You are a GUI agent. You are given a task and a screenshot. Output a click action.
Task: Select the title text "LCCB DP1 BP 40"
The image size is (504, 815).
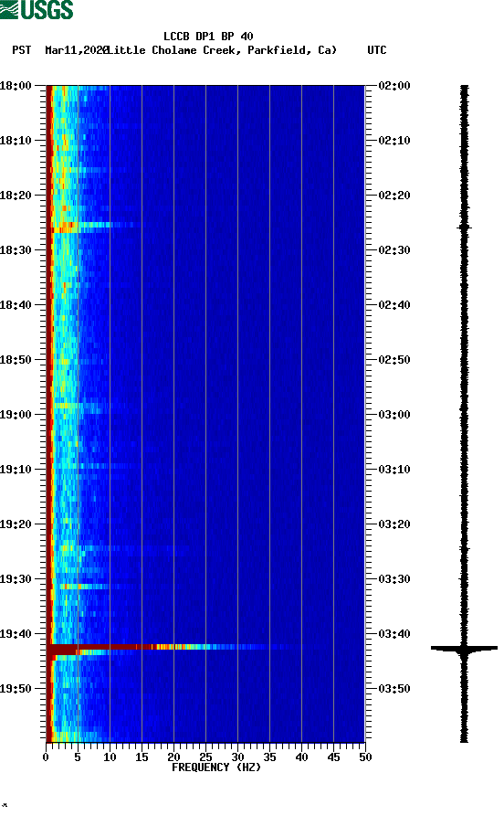[x=208, y=37]
